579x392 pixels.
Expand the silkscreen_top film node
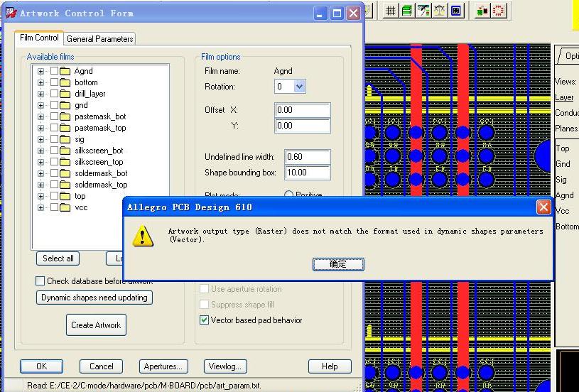point(41,162)
